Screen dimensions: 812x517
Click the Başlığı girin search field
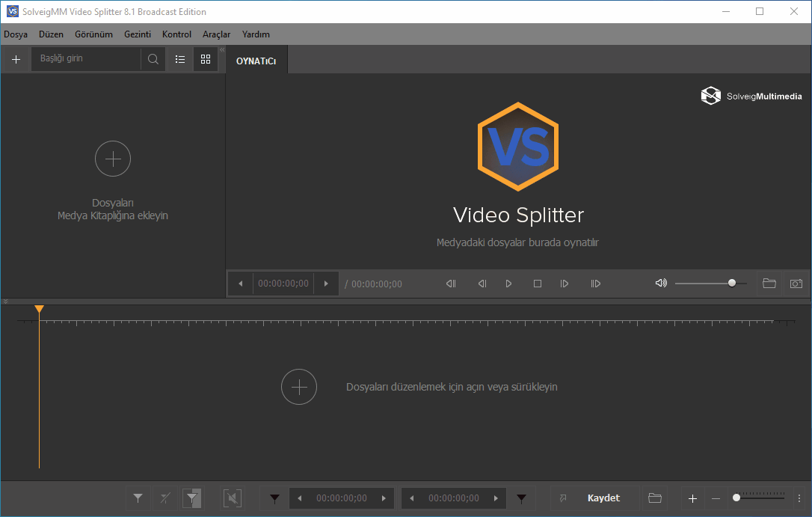86,59
